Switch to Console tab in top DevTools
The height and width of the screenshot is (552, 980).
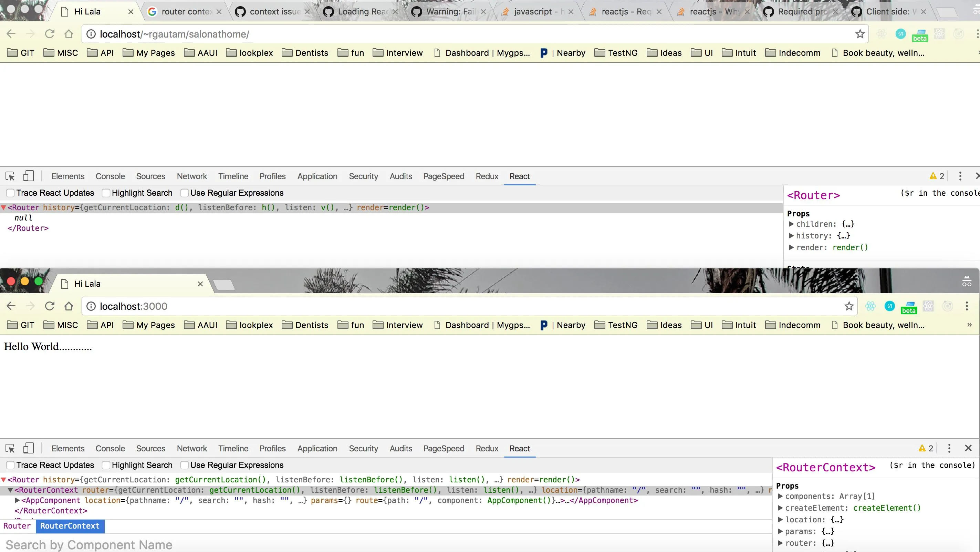coord(110,176)
